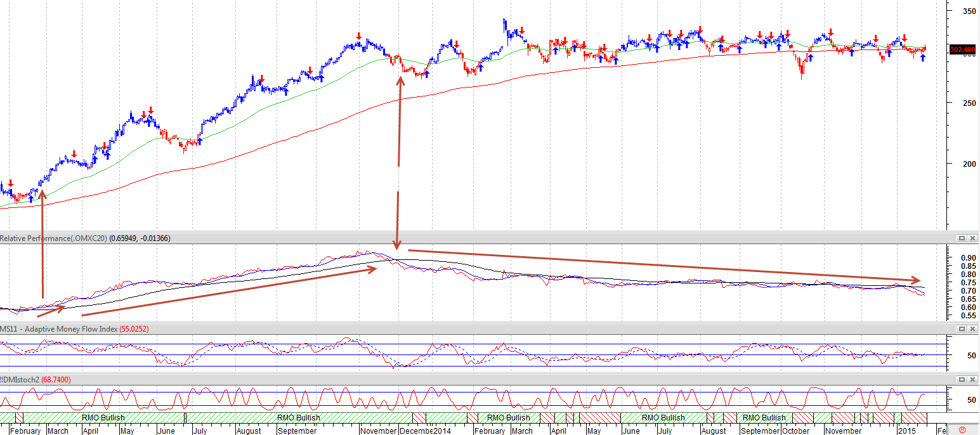Select the Relative Performance(.OMXC20) pane title
This screenshot has width=980, height=435.
click(53, 238)
